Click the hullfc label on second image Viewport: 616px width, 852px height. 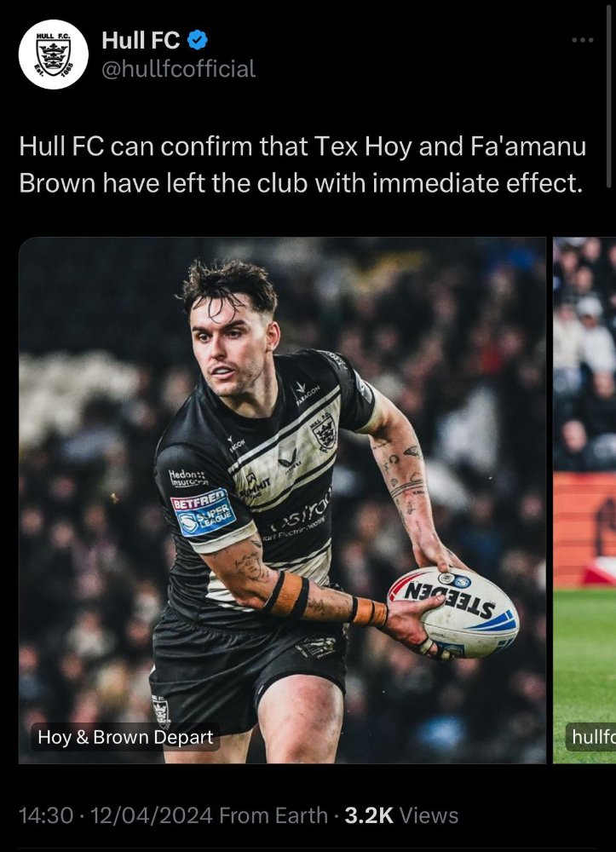(x=591, y=737)
